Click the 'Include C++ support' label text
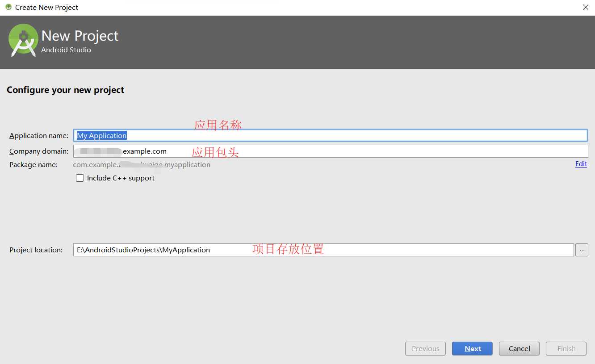The width and height of the screenshot is (595, 364). tap(121, 178)
